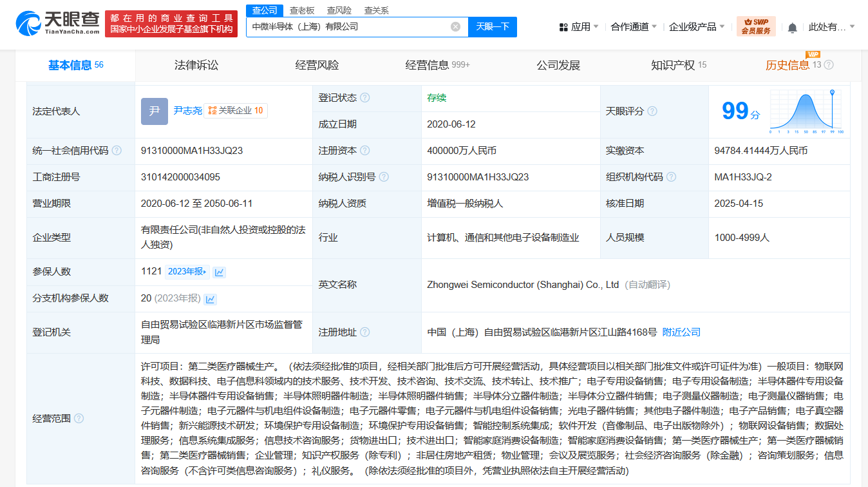
Task: Open the 知识产权 tab
Action: 679,65
